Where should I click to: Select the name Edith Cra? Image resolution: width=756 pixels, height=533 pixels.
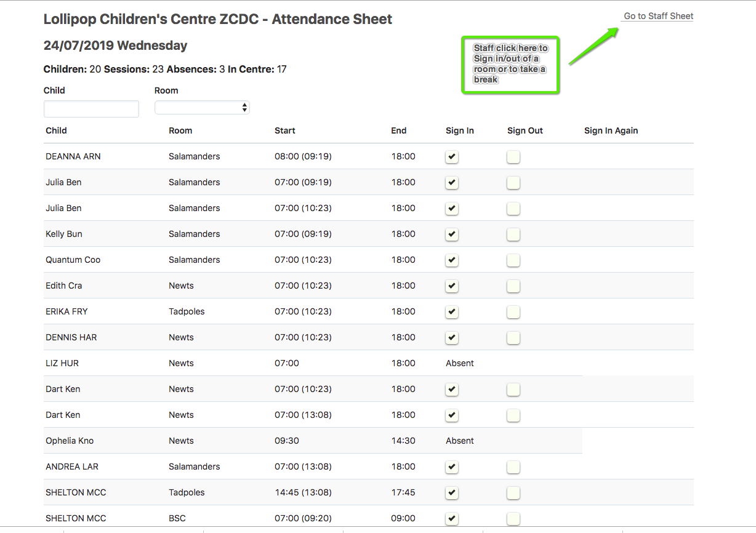[64, 286]
